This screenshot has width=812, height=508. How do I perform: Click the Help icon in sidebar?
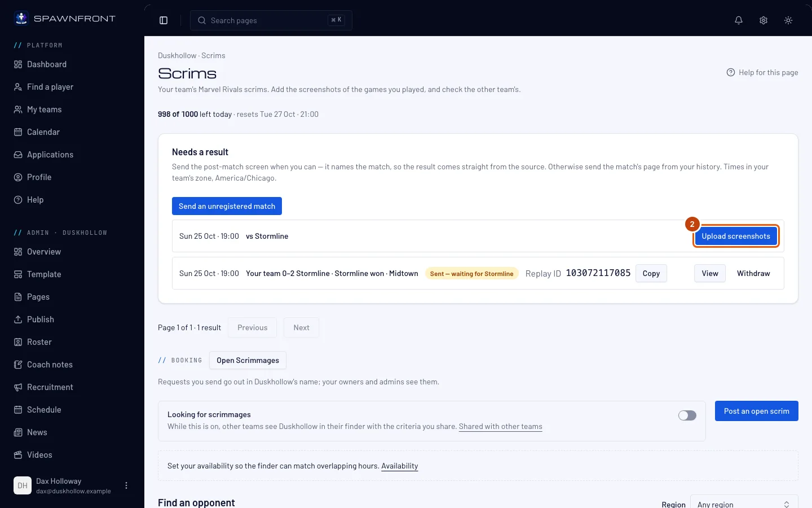coord(18,200)
